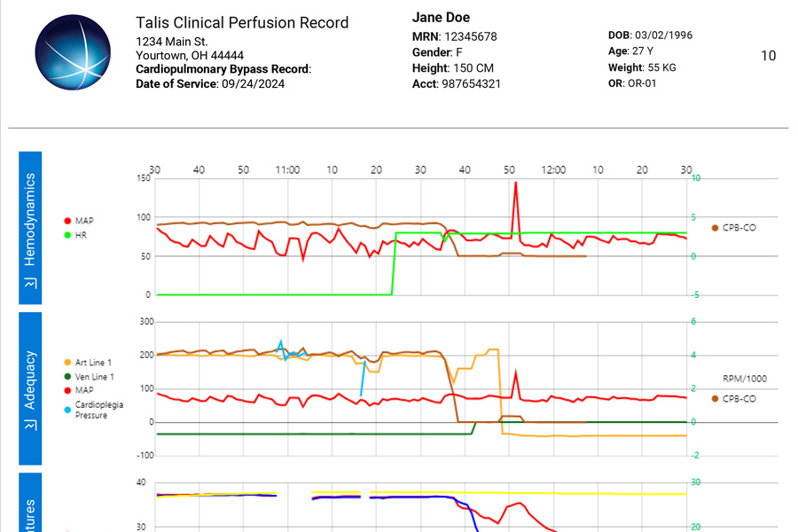This screenshot has height=532, width=798.
Task: Collapse the Adequacy panel using its chevron
Action: coord(30,423)
